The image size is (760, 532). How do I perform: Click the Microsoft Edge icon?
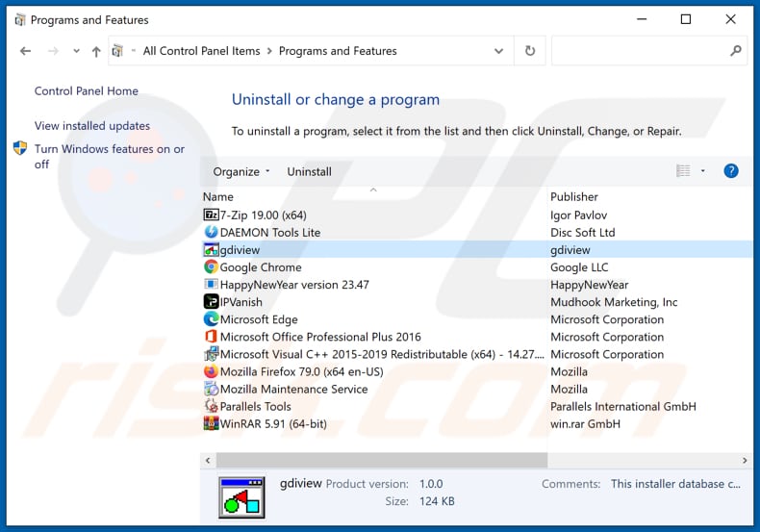[x=211, y=319]
